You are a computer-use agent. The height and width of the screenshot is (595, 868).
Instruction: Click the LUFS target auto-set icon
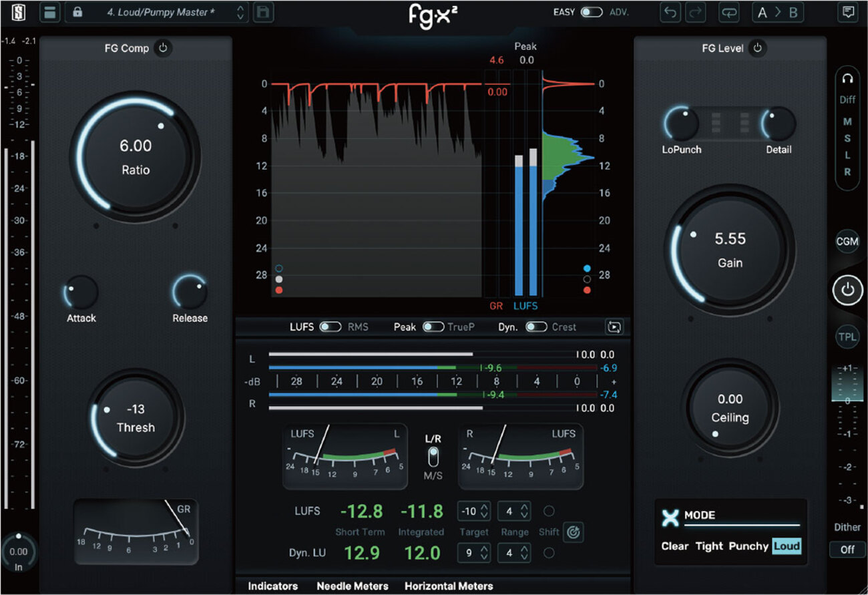tap(572, 532)
